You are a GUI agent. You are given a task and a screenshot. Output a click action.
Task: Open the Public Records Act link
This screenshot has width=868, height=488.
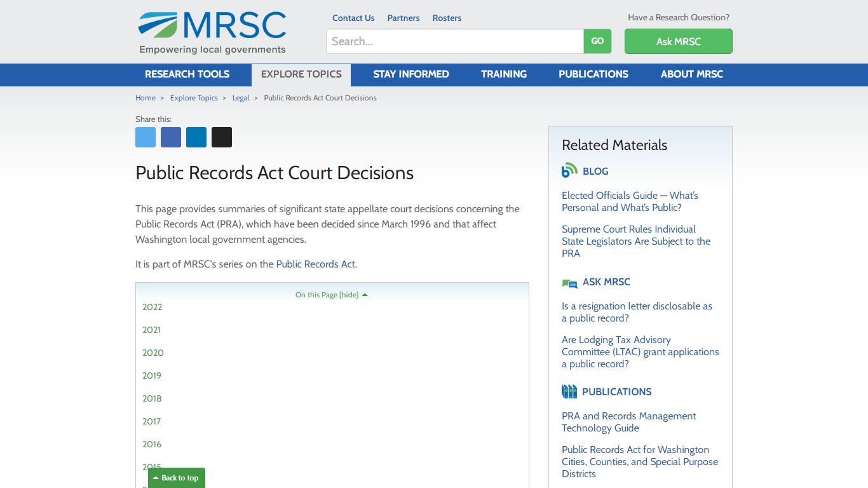[316, 264]
